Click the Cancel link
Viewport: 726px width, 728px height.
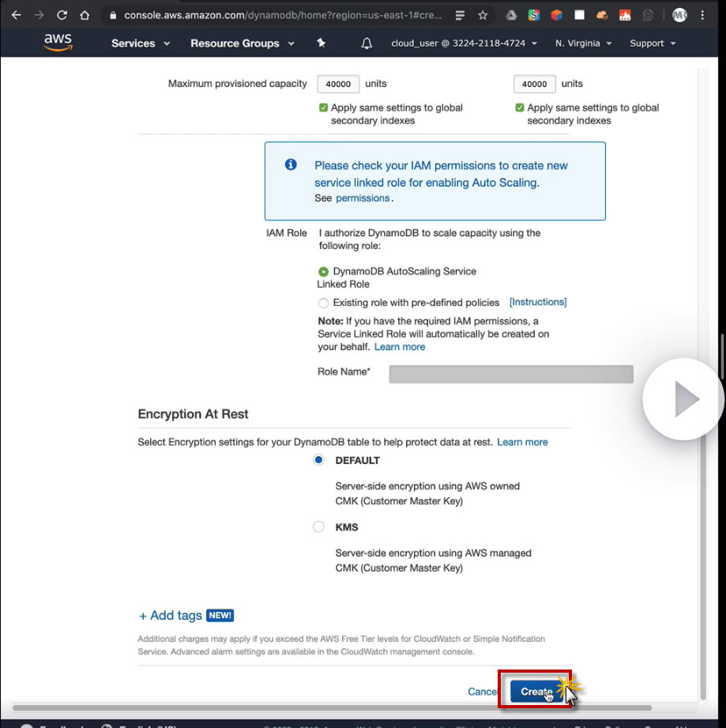tap(483, 692)
